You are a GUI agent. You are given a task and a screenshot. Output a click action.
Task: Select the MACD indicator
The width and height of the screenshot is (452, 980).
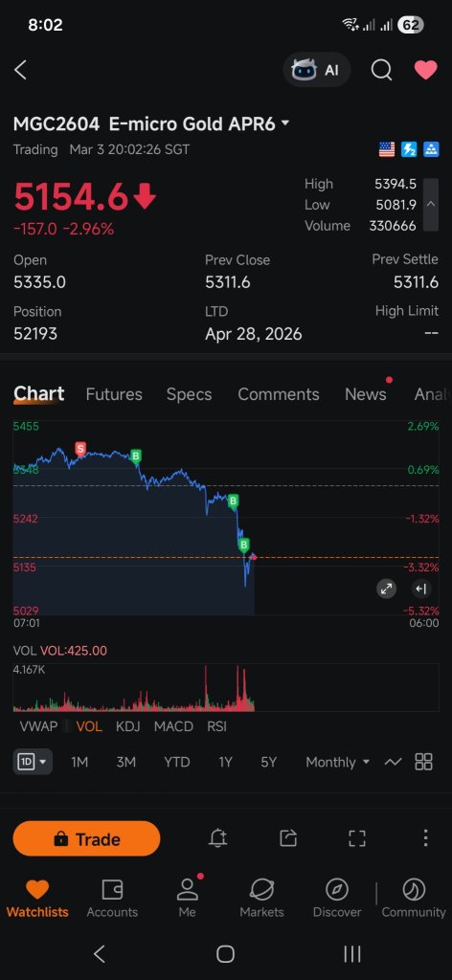[173, 726]
